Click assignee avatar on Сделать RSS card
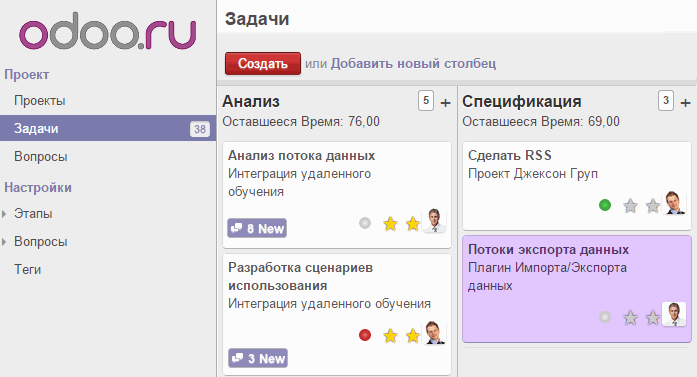Screen dimensions: 697x377 (x=674, y=203)
